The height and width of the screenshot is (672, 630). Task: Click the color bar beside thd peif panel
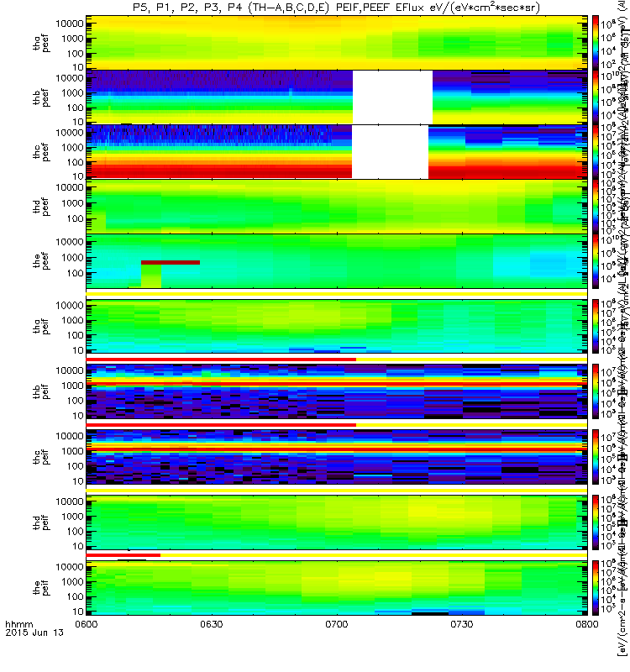(x=596, y=522)
